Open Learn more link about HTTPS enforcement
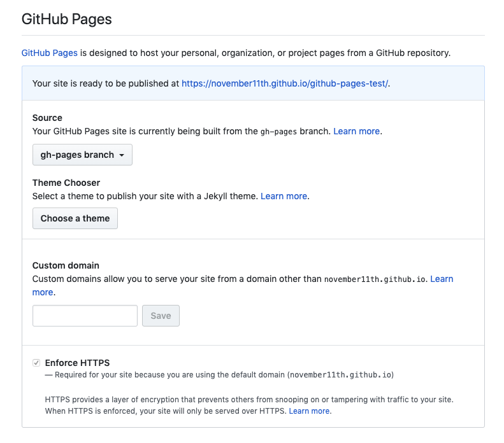 click(309, 411)
